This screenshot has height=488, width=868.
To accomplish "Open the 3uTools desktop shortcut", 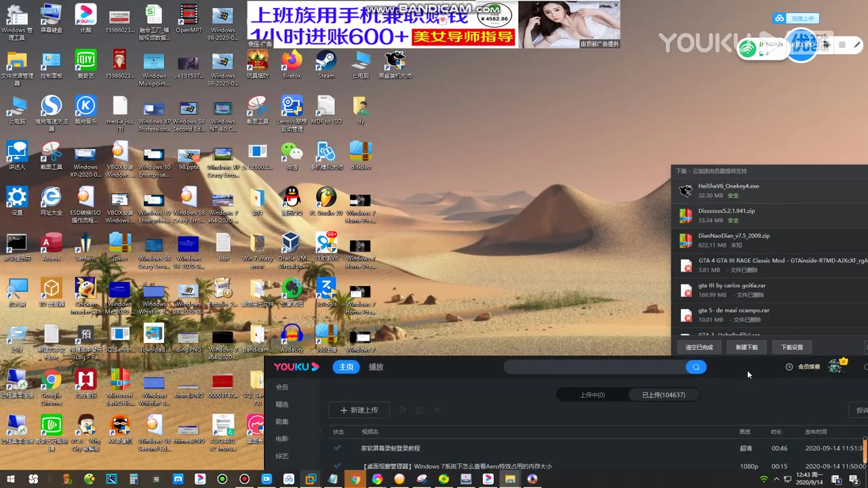I will point(326,292).
